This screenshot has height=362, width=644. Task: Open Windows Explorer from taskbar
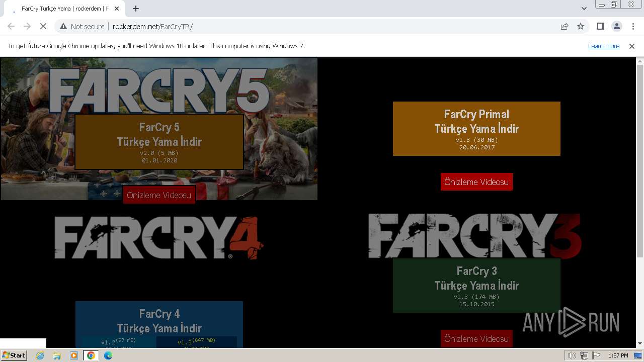[57, 355]
